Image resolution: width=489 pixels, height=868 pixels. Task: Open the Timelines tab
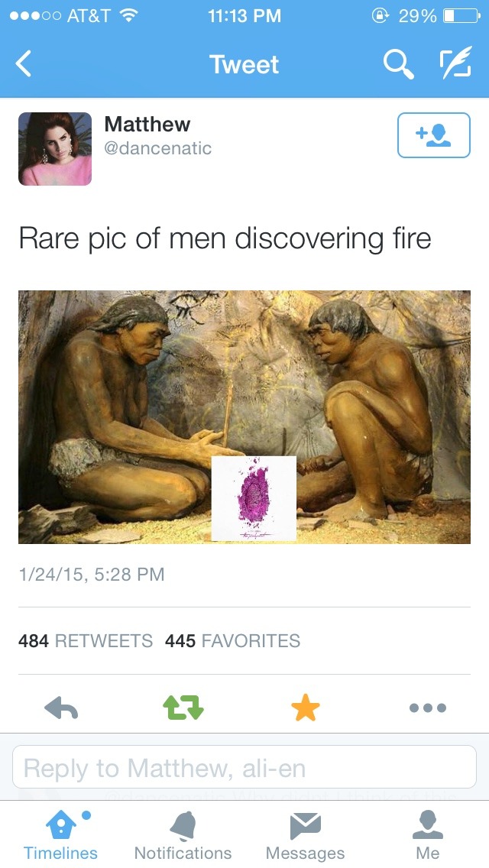pos(60,836)
